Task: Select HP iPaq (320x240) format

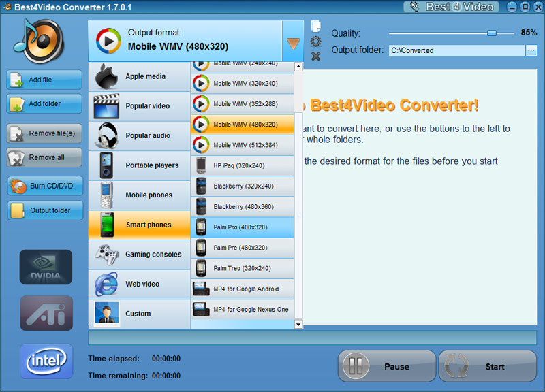Action: coord(243,165)
